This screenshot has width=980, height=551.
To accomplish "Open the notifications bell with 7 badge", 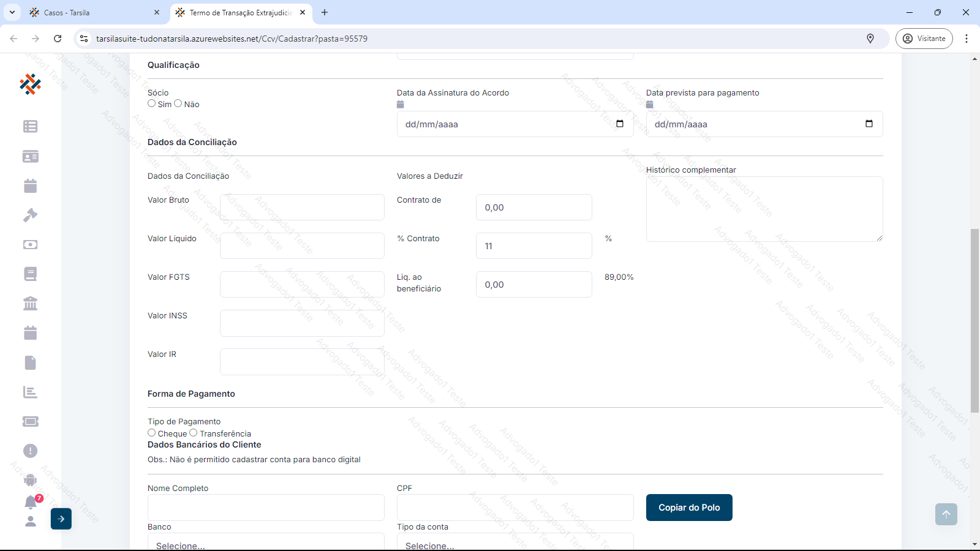I will click(x=31, y=502).
